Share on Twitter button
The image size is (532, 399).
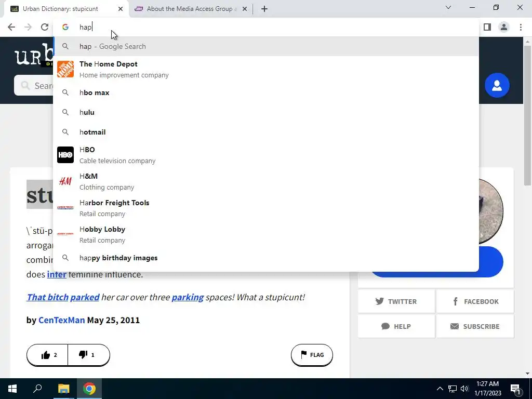pyautogui.click(x=396, y=301)
